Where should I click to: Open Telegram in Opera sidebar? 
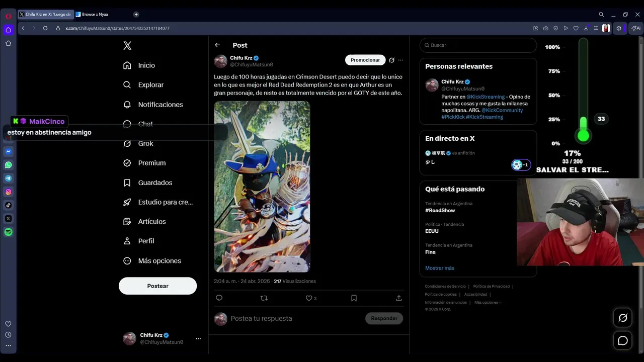pyautogui.click(x=9, y=178)
